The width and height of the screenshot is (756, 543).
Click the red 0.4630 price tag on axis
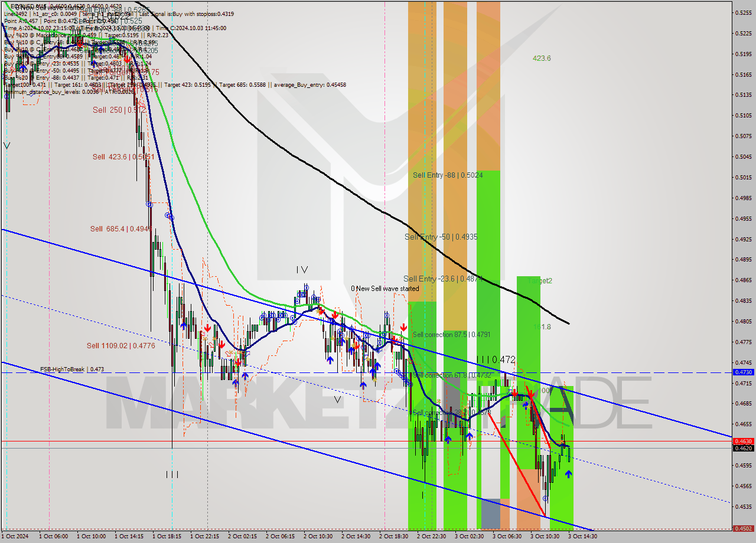point(743,441)
